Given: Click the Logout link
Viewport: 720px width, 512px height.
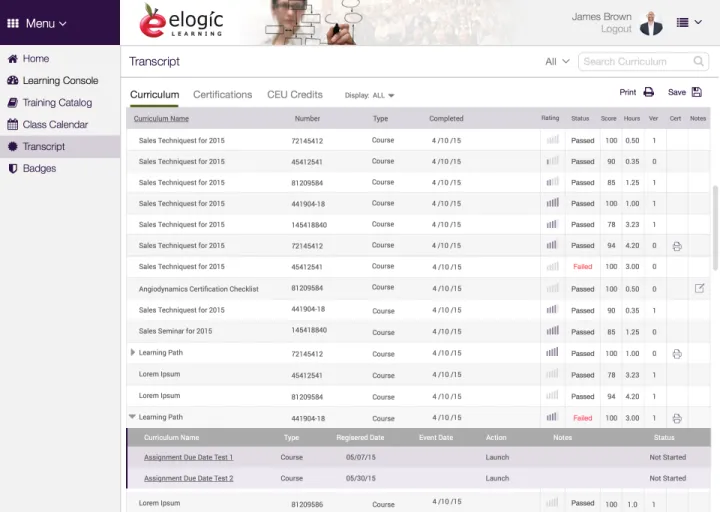Looking at the screenshot, I should point(616,29).
